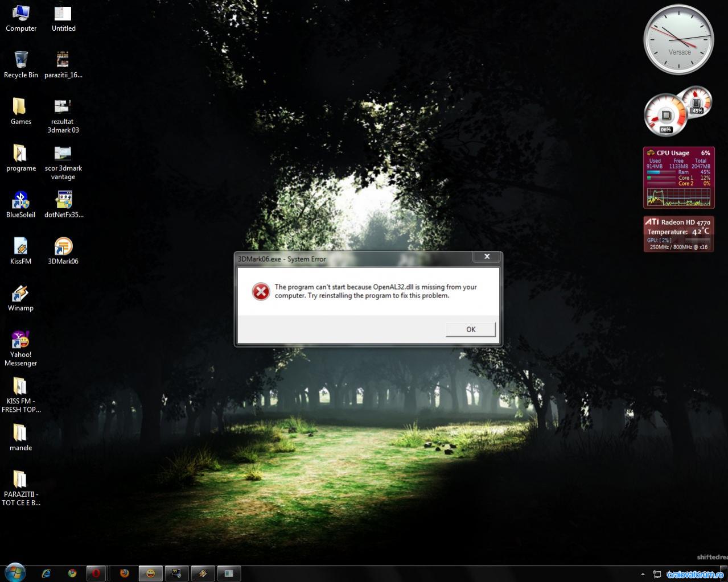The height and width of the screenshot is (582, 728).
Task: Click the CPU meter dial gadget
Action: pos(665,115)
